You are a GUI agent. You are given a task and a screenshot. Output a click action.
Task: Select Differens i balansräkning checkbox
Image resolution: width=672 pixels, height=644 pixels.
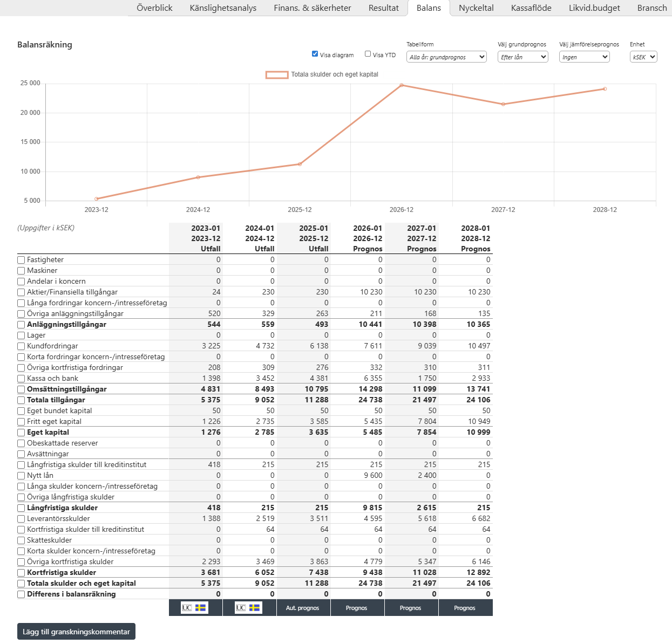(x=21, y=594)
